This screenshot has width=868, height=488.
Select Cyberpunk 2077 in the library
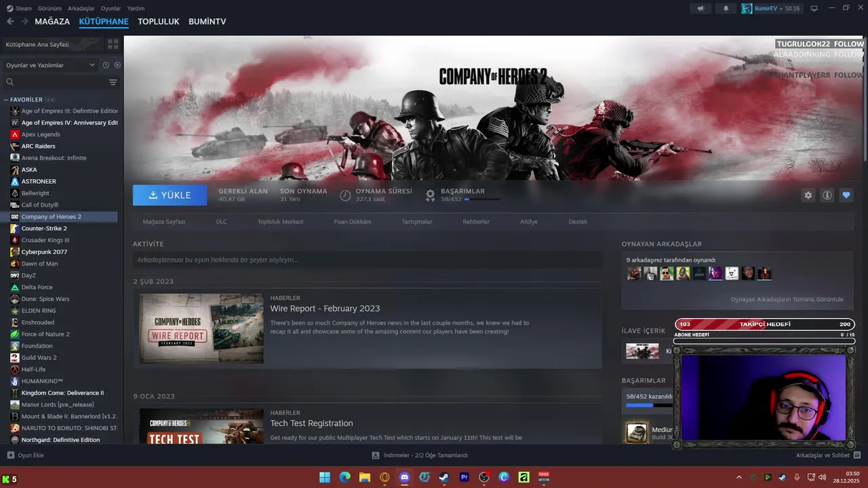click(44, 251)
